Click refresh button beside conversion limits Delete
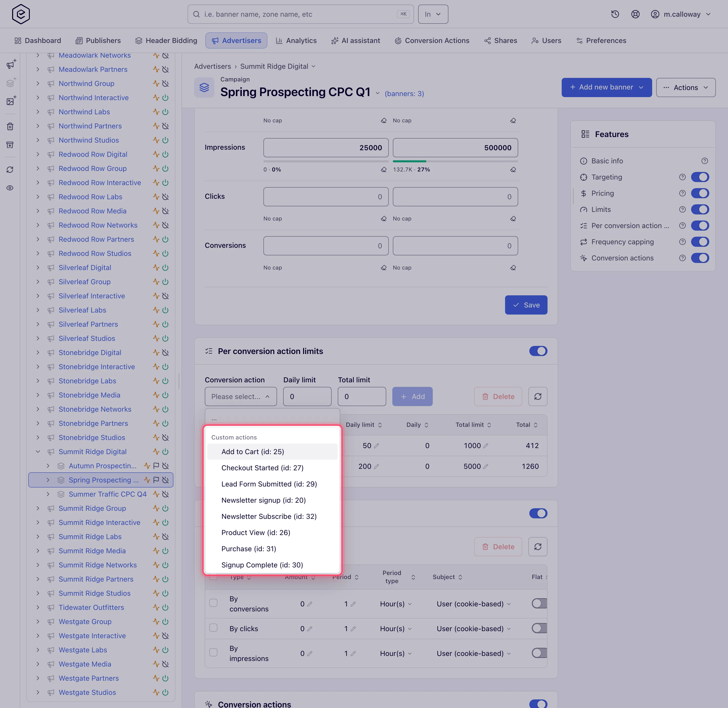 (x=538, y=396)
